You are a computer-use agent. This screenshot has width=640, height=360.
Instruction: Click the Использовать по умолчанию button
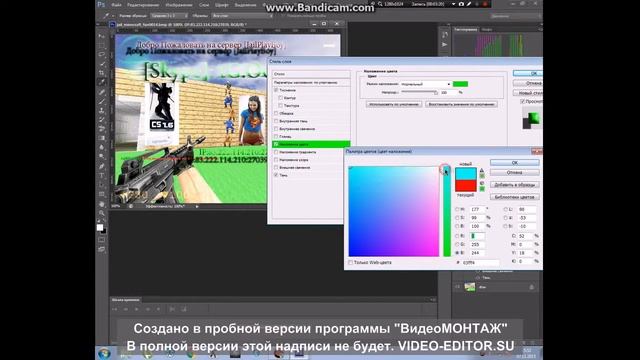click(x=393, y=104)
